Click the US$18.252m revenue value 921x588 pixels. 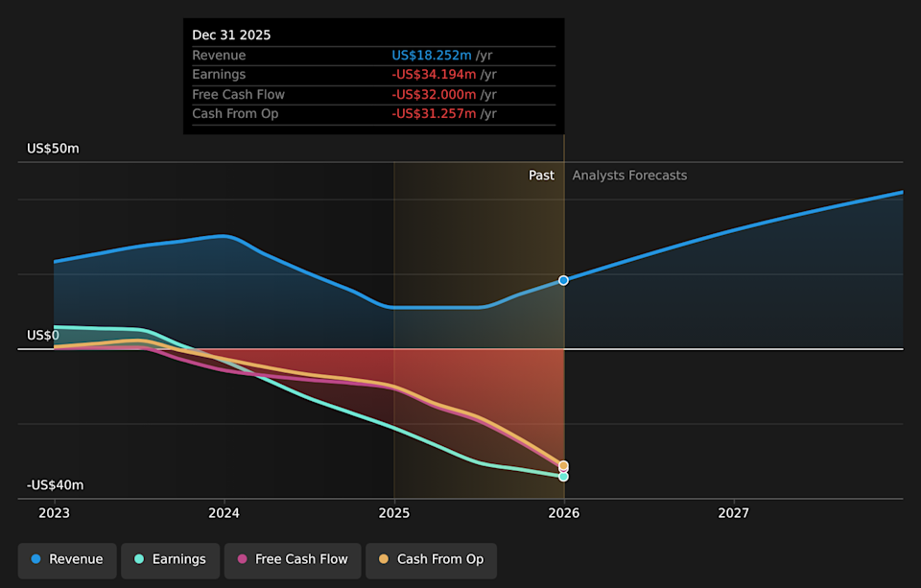(432, 56)
